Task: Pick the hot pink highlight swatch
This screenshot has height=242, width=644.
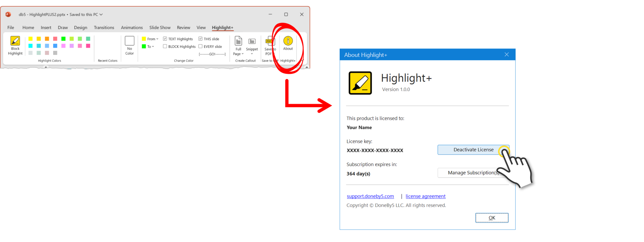Action: [88, 46]
